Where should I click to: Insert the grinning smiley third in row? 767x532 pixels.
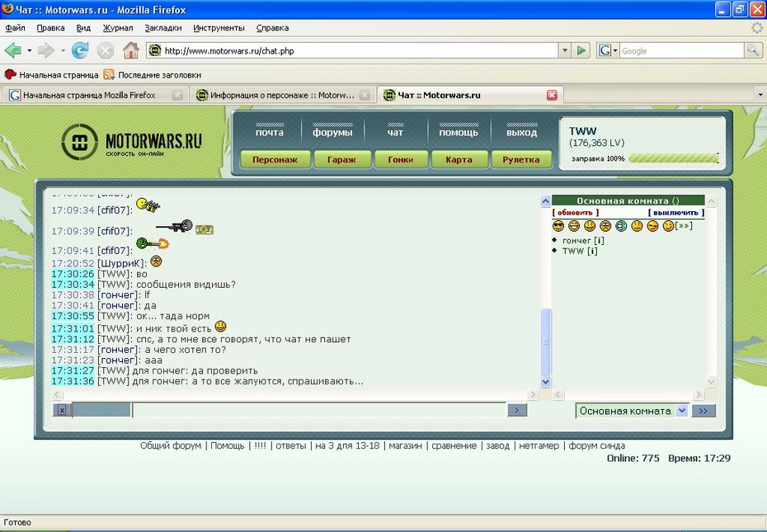(590, 226)
